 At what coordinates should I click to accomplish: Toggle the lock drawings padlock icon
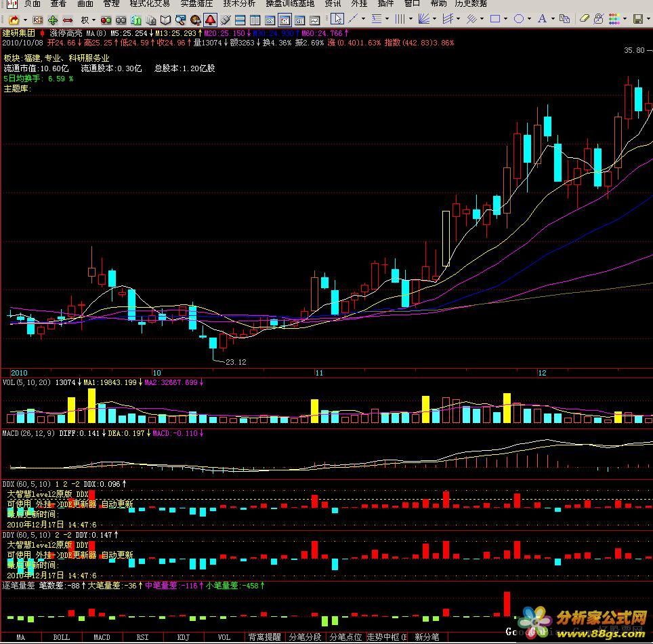(x=598, y=19)
